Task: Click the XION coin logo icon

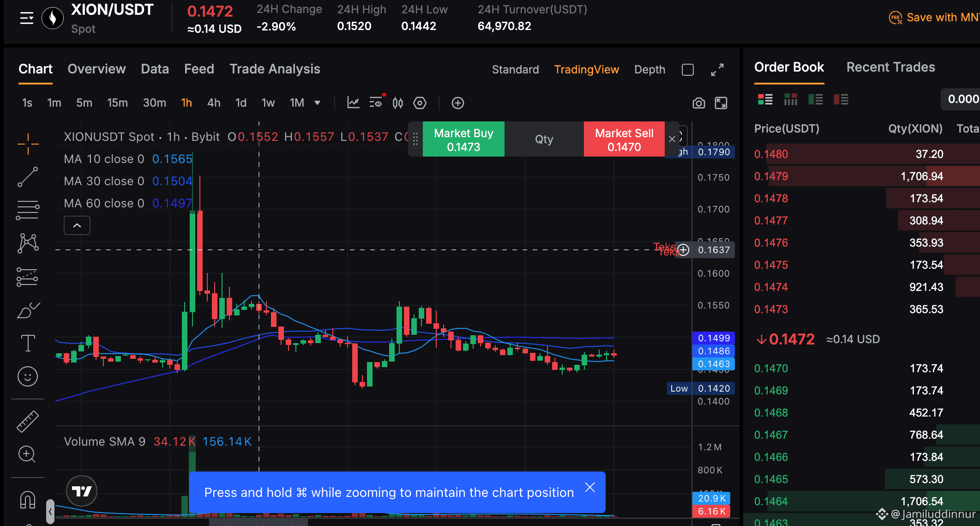Action: [x=53, y=18]
